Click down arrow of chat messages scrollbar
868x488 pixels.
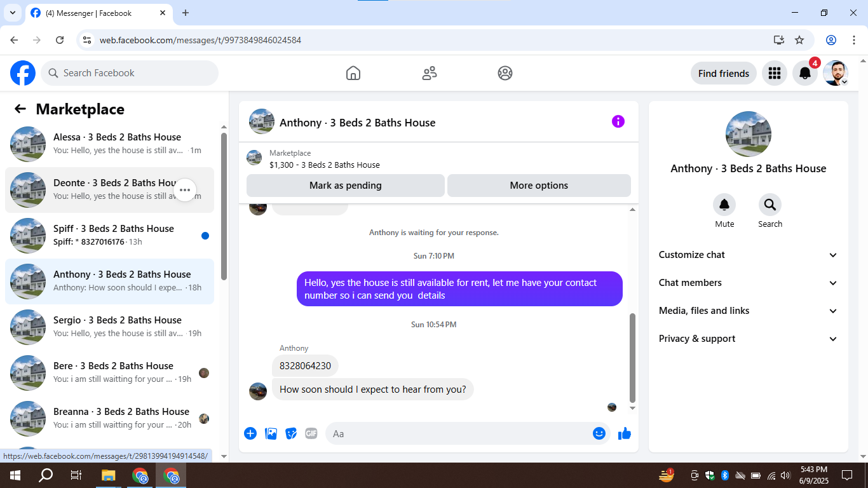pos(632,408)
